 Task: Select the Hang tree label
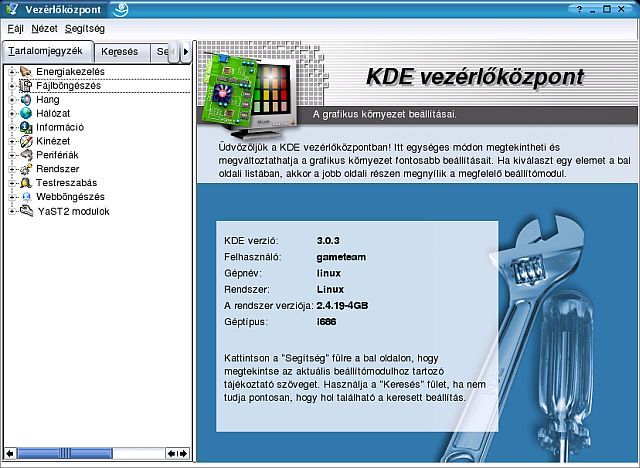click(x=48, y=100)
